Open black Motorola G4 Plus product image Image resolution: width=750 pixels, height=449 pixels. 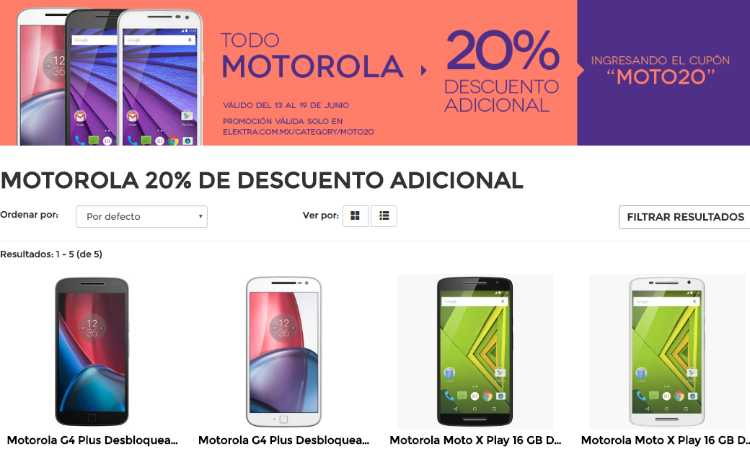(92, 351)
